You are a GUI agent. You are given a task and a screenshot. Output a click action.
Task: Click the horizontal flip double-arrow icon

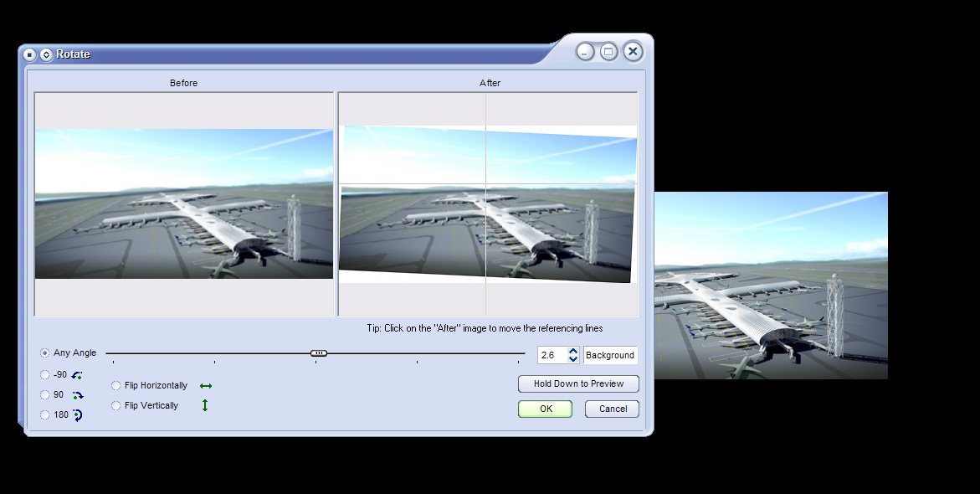coord(206,386)
